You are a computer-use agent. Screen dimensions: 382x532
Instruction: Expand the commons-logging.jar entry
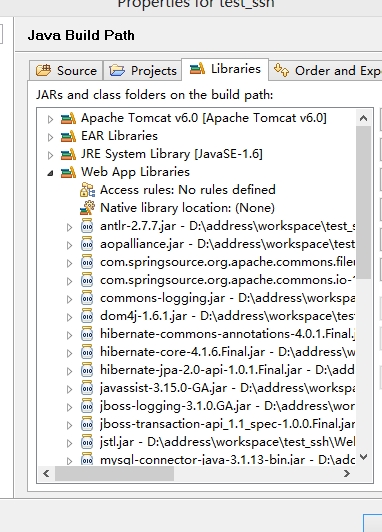click(69, 299)
